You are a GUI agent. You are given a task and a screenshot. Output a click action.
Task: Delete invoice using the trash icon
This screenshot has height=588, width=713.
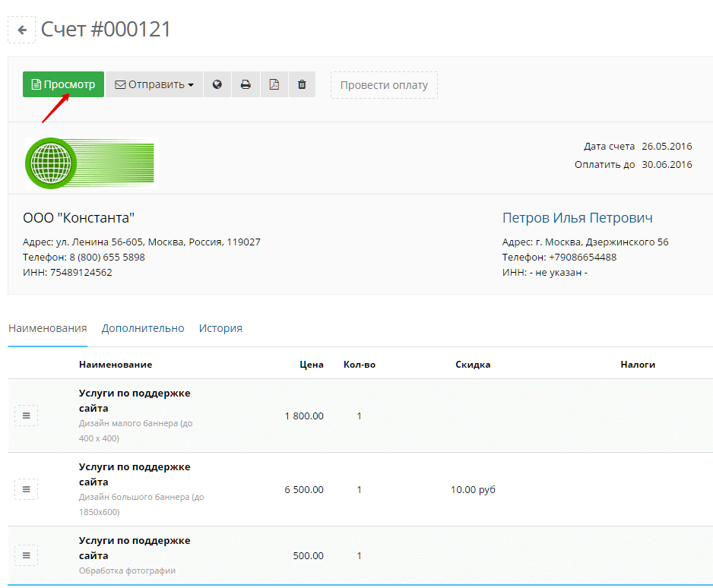[302, 84]
